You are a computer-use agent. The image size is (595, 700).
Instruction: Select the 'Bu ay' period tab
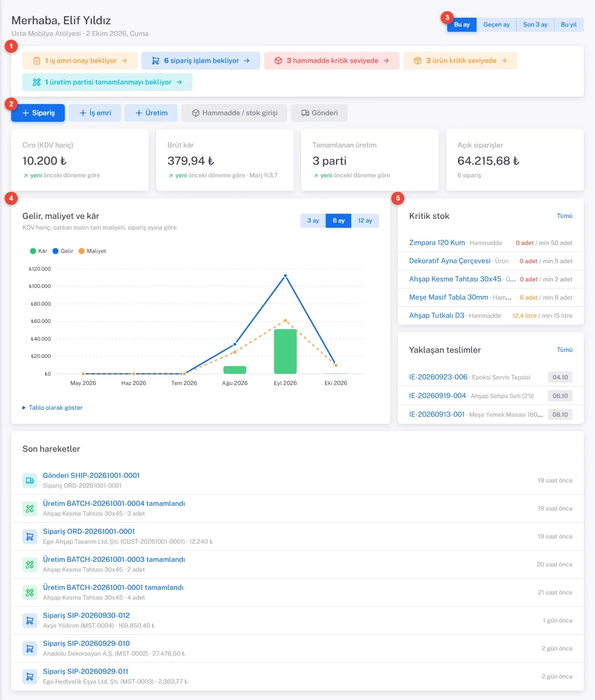(x=462, y=25)
